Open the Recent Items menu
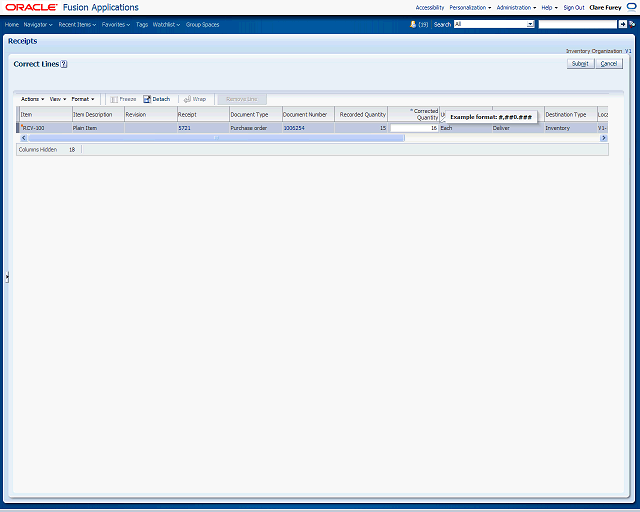640x512 pixels. tap(77, 24)
